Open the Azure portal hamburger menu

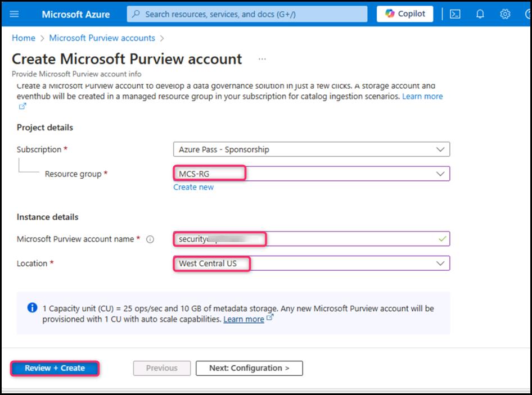coord(15,14)
